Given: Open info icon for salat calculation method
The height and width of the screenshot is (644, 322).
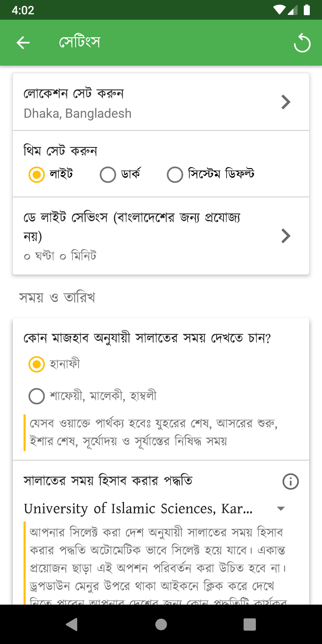Looking at the screenshot, I should click(290, 482).
